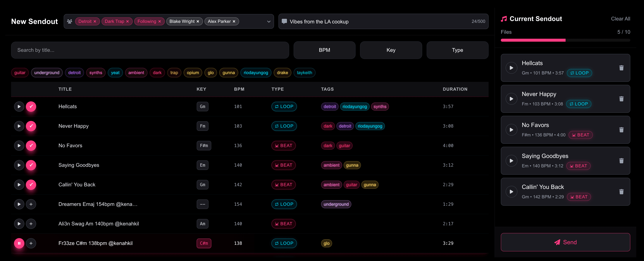This screenshot has height=261, width=644.
Task: Delete Never Happy from Current Sendout
Action: (x=622, y=99)
